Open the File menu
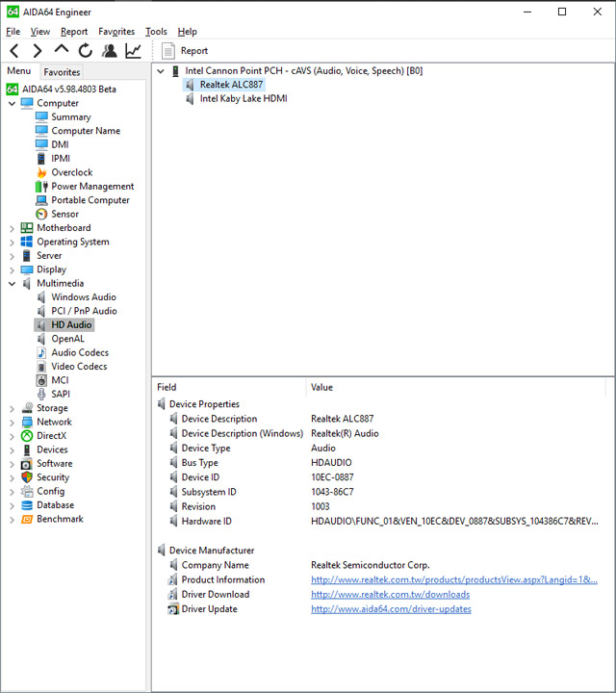 (13, 32)
